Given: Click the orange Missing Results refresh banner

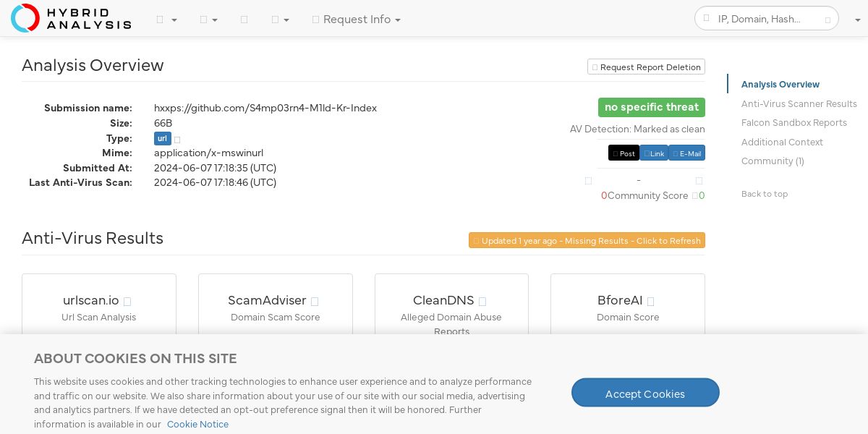Looking at the screenshot, I should (587, 241).
